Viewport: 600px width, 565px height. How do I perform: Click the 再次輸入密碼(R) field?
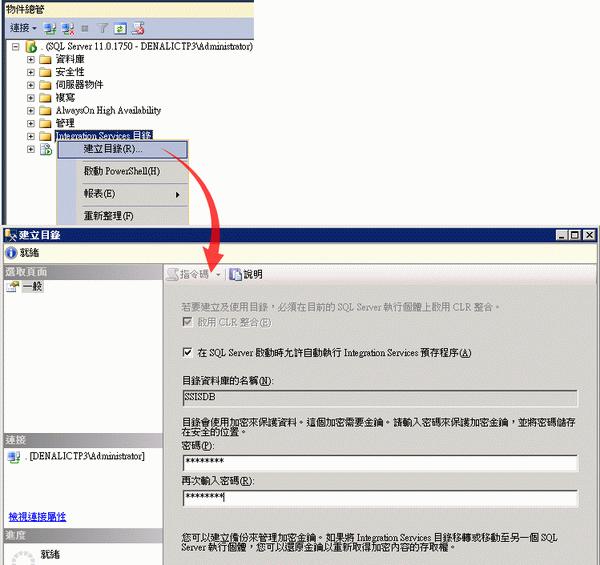(x=380, y=498)
